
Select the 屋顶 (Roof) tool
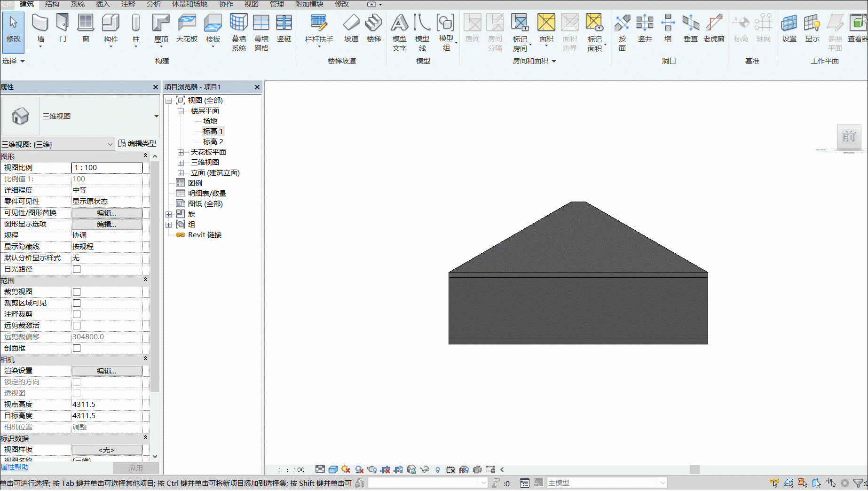point(161,30)
